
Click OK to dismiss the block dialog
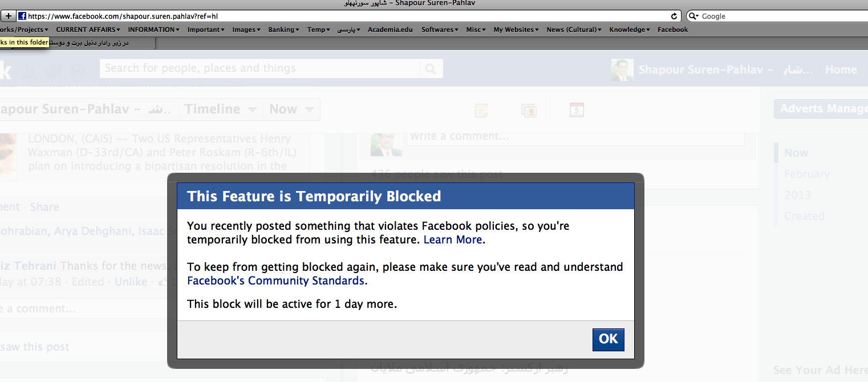click(x=608, y=339)
